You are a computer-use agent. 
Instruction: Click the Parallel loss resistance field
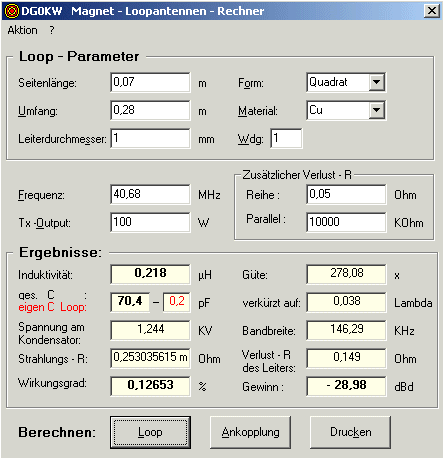pos(346,222)
